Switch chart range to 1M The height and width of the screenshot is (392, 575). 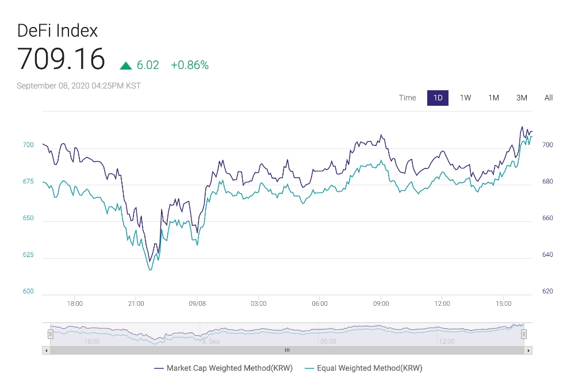point(493,98)
